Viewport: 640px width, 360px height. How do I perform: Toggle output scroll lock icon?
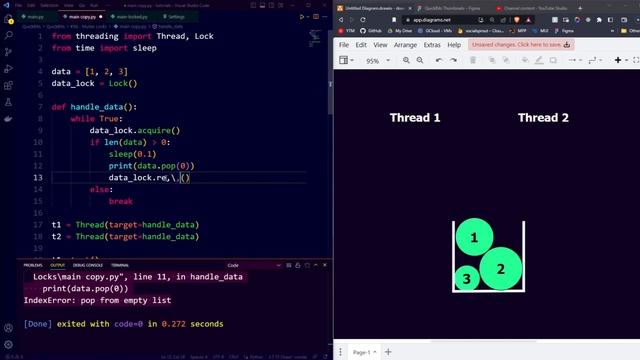(x=298, y=265)
